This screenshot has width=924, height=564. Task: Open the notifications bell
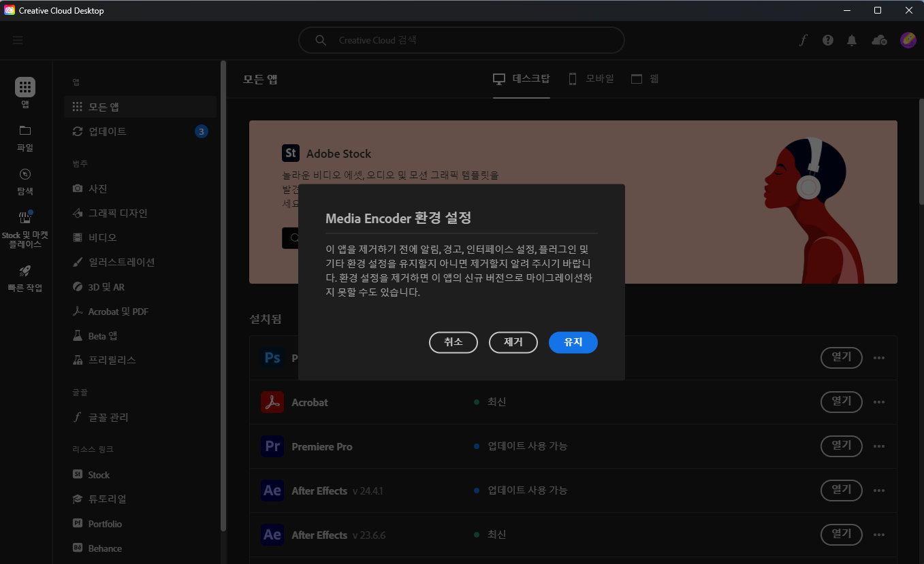coord(851,40)
